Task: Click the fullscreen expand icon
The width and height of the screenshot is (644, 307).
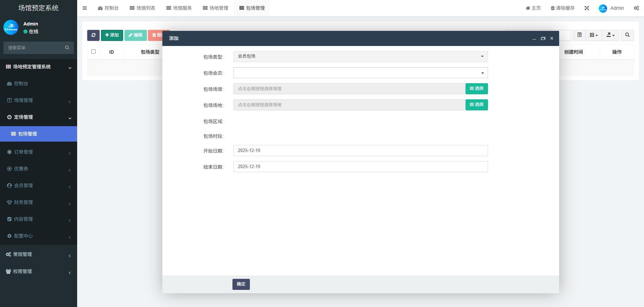Action: point(587,8)
